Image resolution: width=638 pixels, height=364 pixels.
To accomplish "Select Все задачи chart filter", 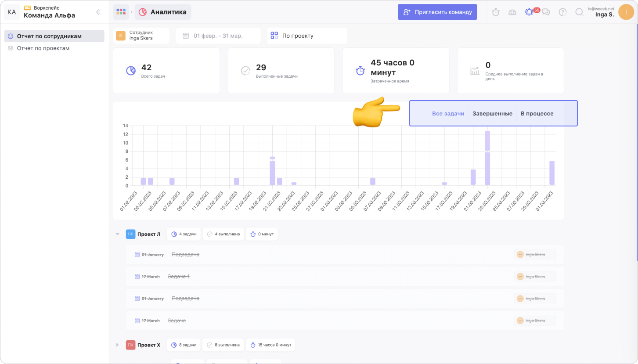I will [448, 114].
